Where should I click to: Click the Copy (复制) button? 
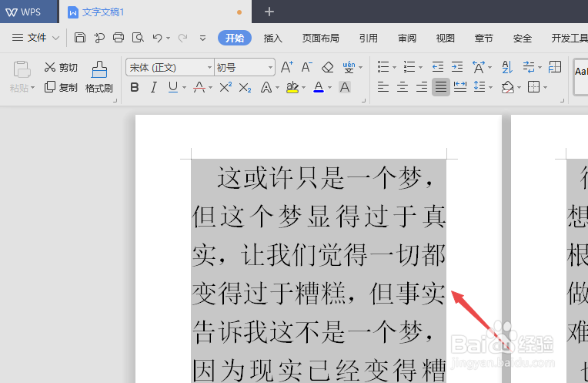[61, 87]
